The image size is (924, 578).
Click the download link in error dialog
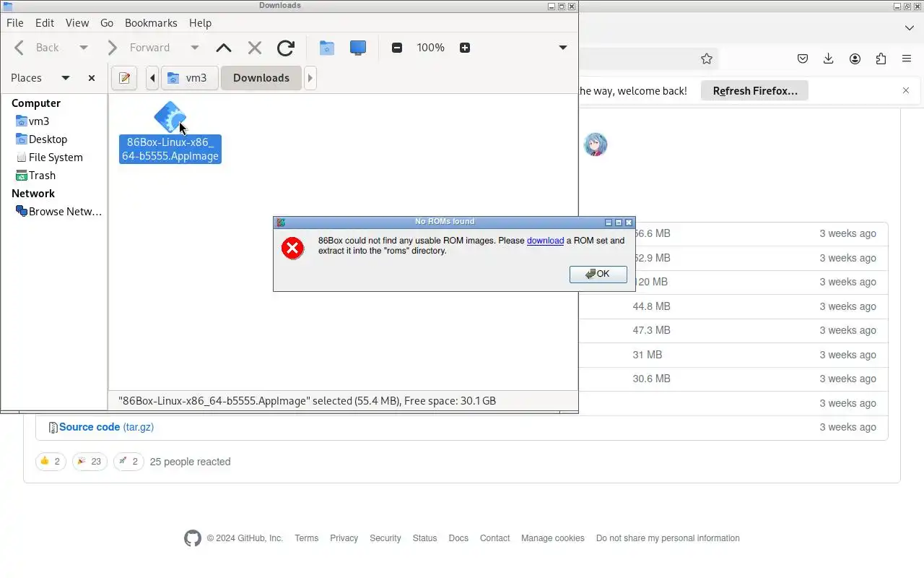click(545, 241)
